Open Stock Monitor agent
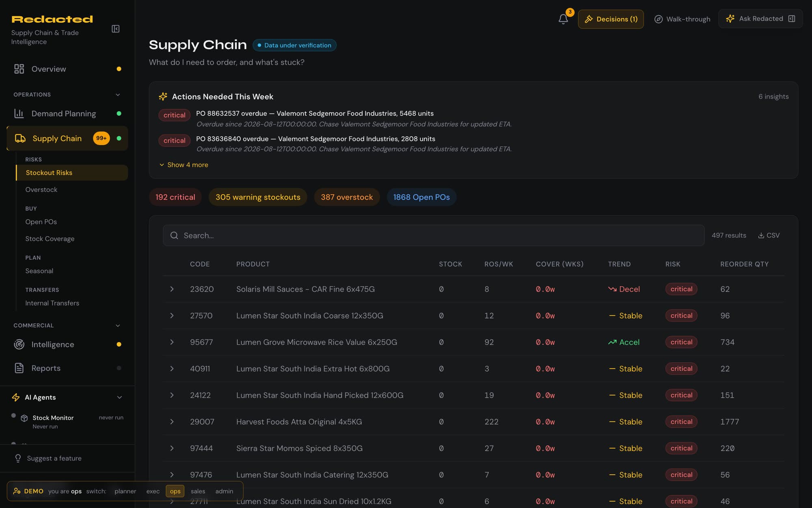This screenshot has width=812, height=508. pos(67,421)
